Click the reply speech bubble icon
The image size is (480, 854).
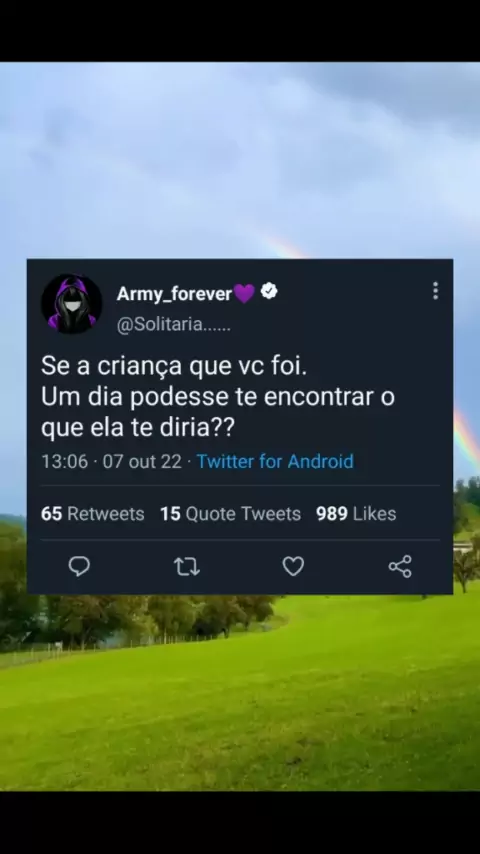[79, 566]
